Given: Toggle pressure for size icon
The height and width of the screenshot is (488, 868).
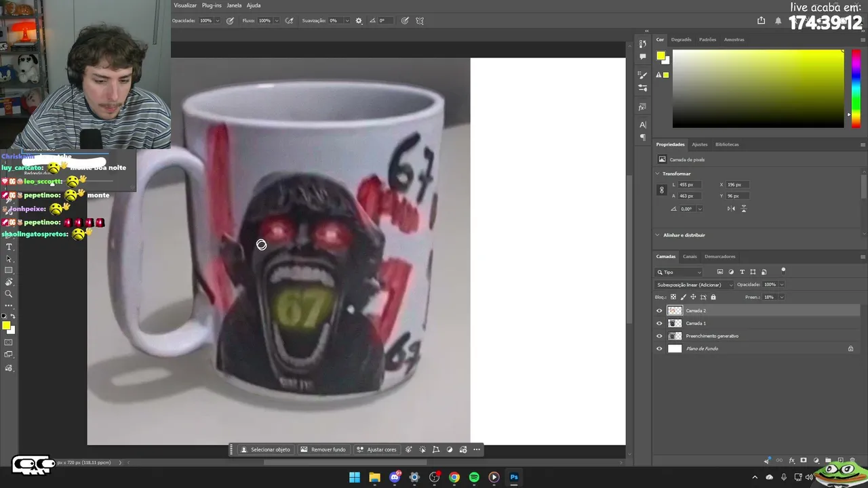Looking at the screenshot, I should (405, 20).
